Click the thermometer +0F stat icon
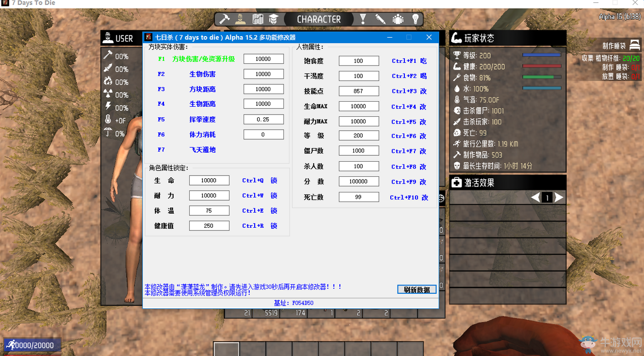The height and width of the screenshot is (356, 644). point(108,120)
